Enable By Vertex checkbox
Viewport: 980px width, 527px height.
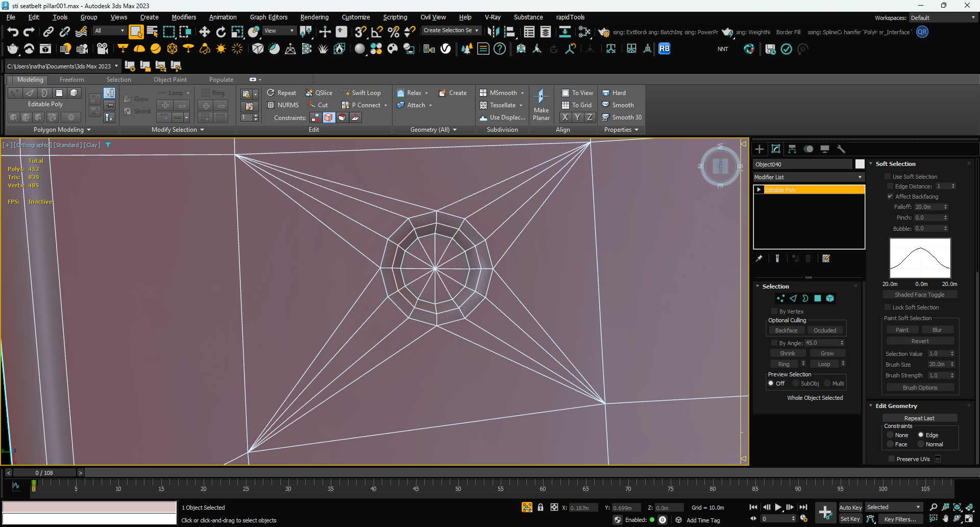point(774,311)
